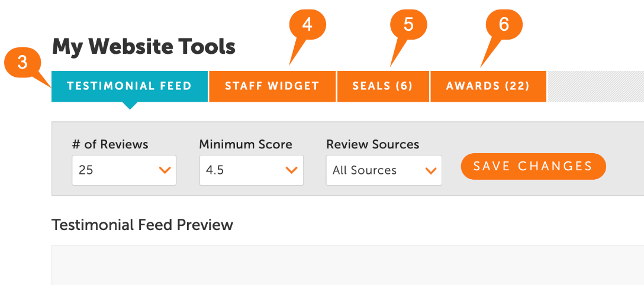Expand the Minimum Score dropdown showing 4.5
This screenshot has height=285, width=644.
[251, 170]
